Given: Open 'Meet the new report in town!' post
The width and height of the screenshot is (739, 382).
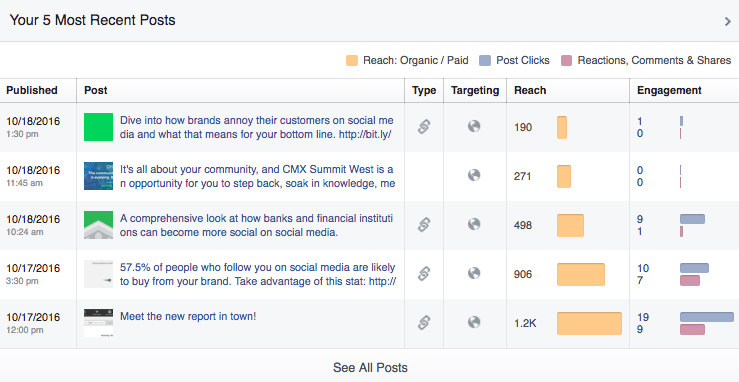Looking at the screenshot, I should click(x=188, y=316).
